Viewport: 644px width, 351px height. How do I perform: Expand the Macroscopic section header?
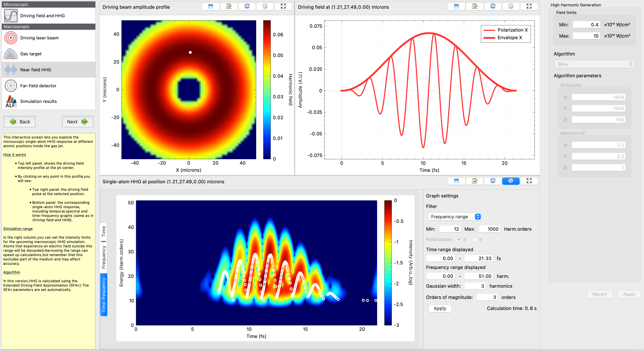coord(49,26)
